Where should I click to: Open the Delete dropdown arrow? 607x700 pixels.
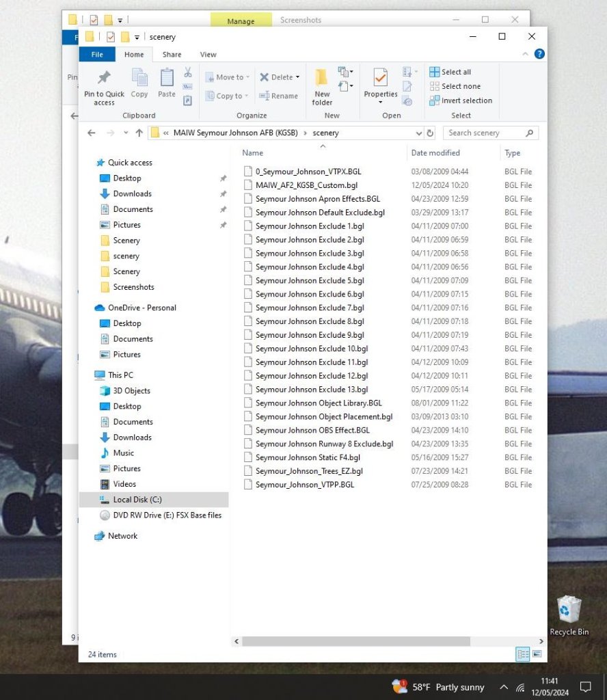[x=297, y=77]
